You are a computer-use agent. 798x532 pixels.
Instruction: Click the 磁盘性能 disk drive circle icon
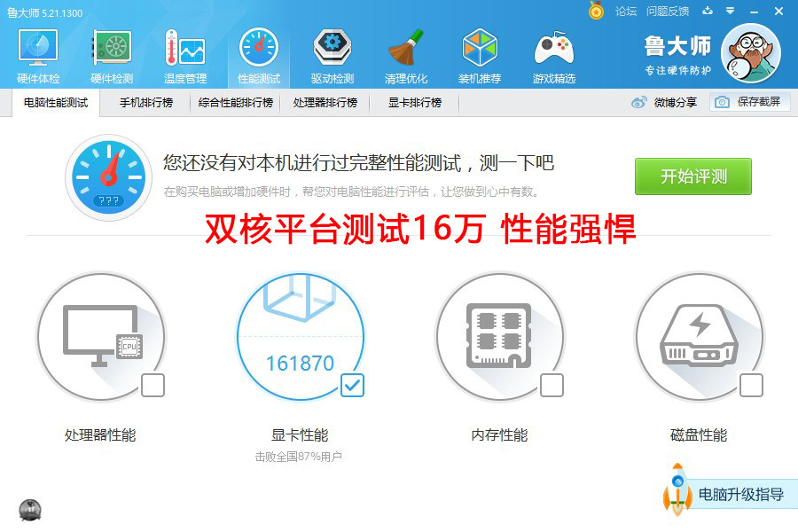point(700,337)
